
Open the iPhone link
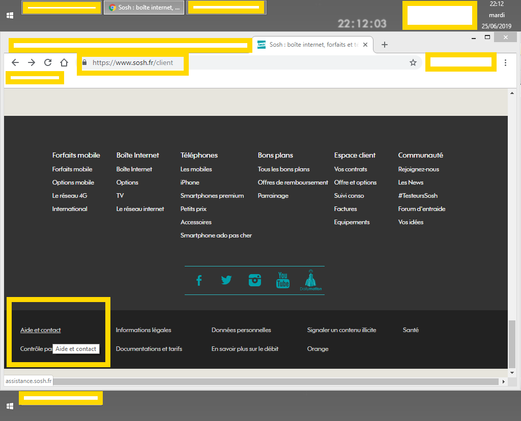[x=190, y=183]
